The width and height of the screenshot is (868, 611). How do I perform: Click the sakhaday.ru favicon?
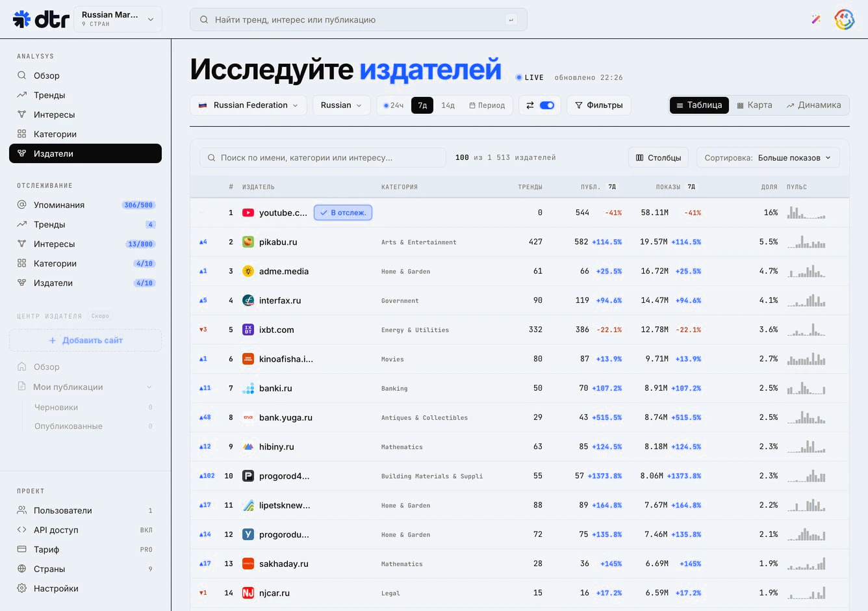[x=248, y=564]
